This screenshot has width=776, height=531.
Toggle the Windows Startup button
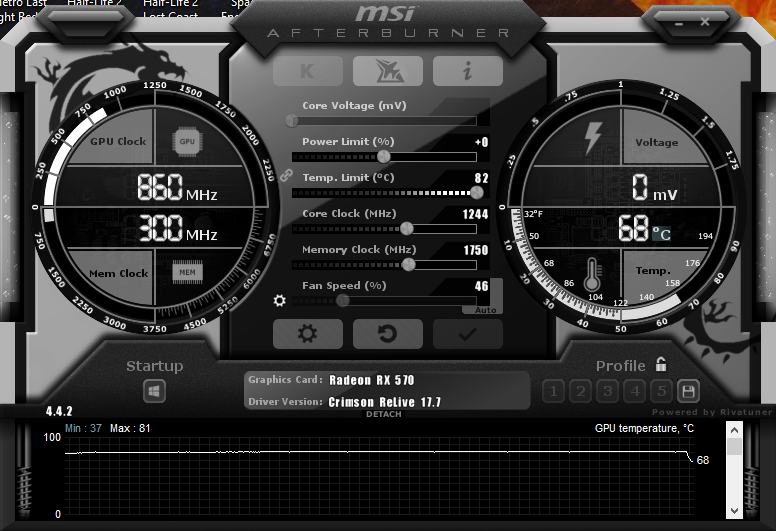154,391
